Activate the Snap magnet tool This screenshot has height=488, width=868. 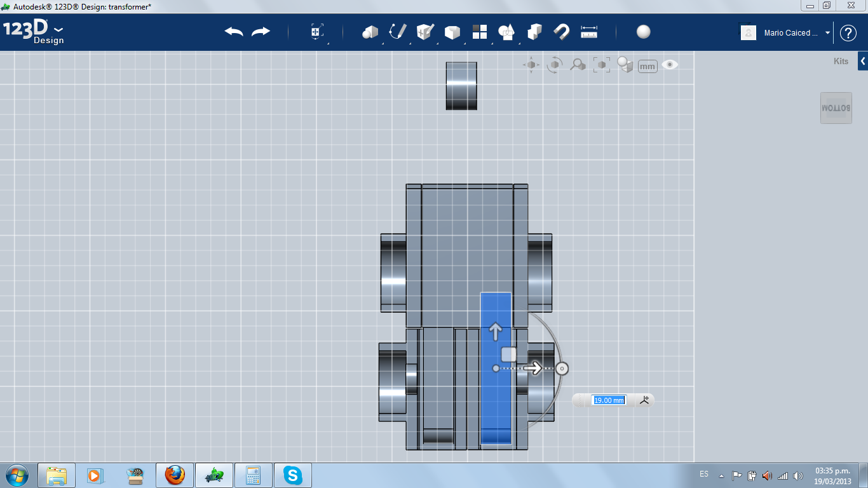tap(562, 32)
